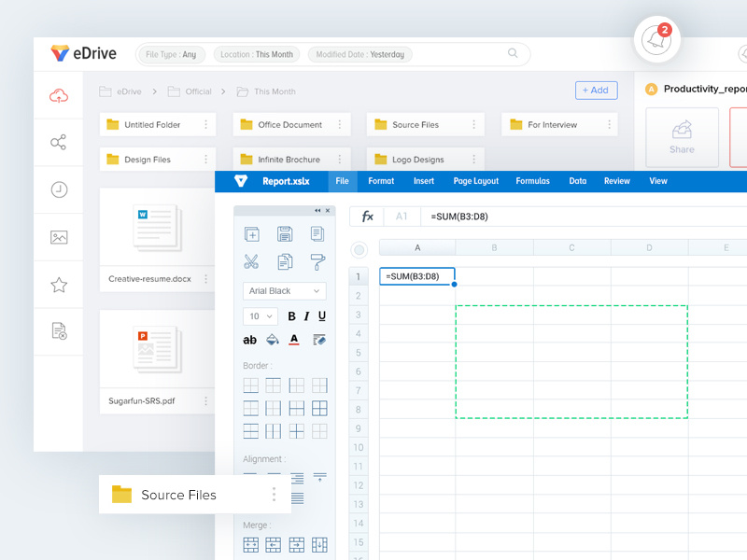Toggle italic formatting
This screenshot has width=747, height=560.
(x=306, y=316)
